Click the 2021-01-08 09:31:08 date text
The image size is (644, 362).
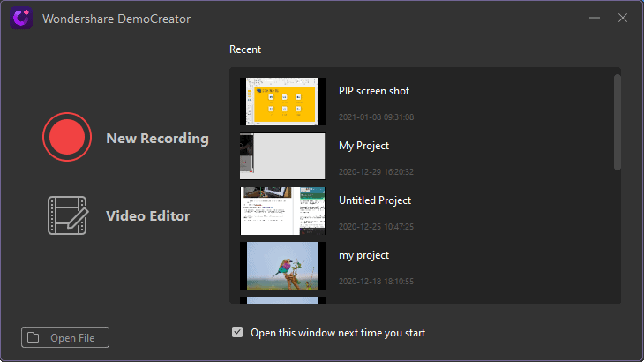pos(376,117)
